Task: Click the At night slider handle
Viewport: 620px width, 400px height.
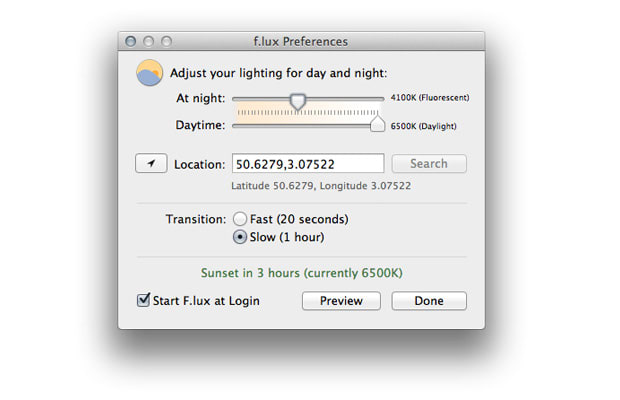Action: click(298, 101)
